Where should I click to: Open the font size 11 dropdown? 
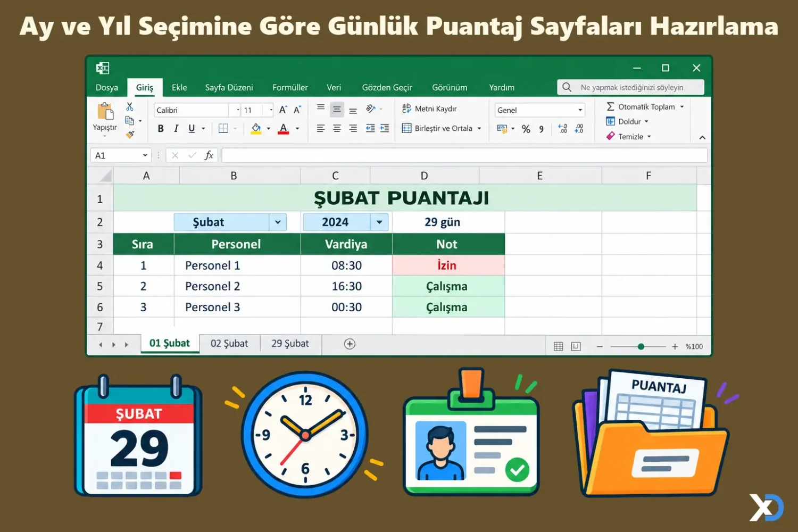(x=271, y=110)
